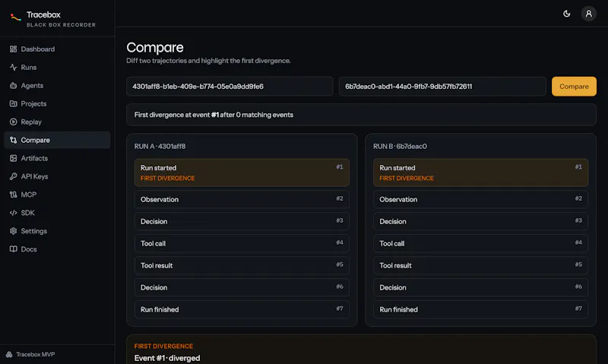Select Run A's Tool result event

242,265
